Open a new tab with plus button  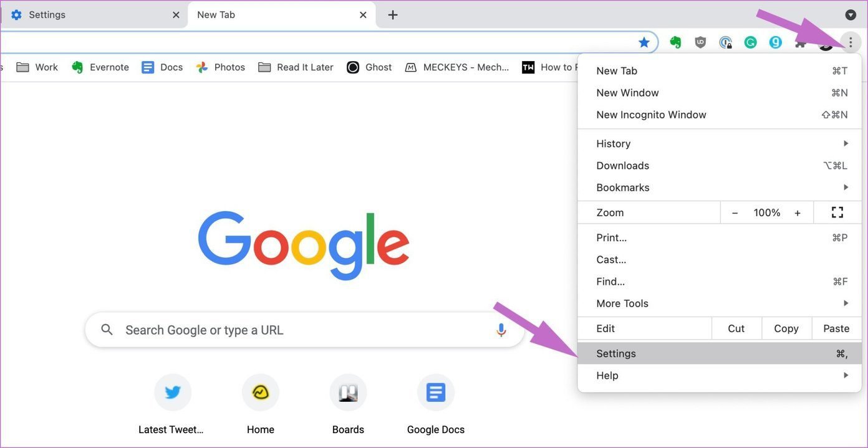[393, 15]
